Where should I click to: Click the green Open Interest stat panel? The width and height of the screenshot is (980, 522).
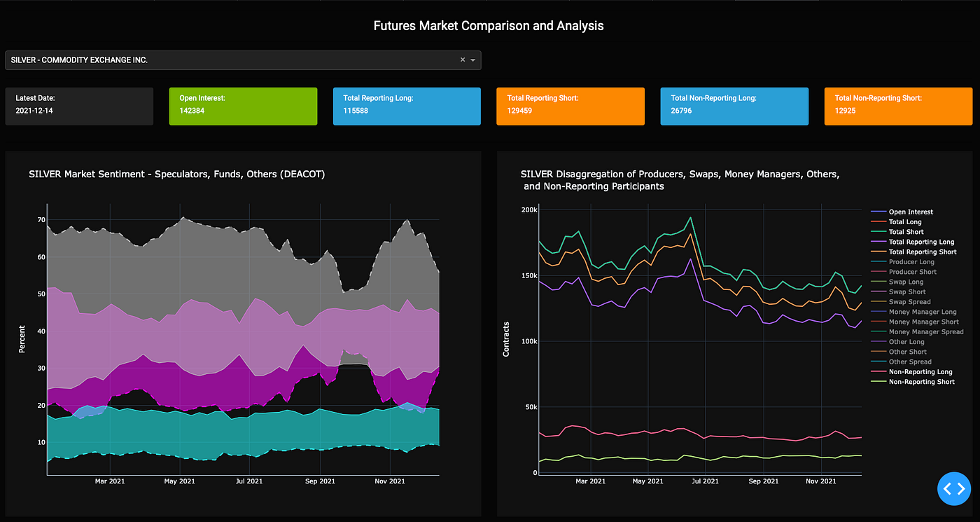pyautogui.click(x=243, y=106)
